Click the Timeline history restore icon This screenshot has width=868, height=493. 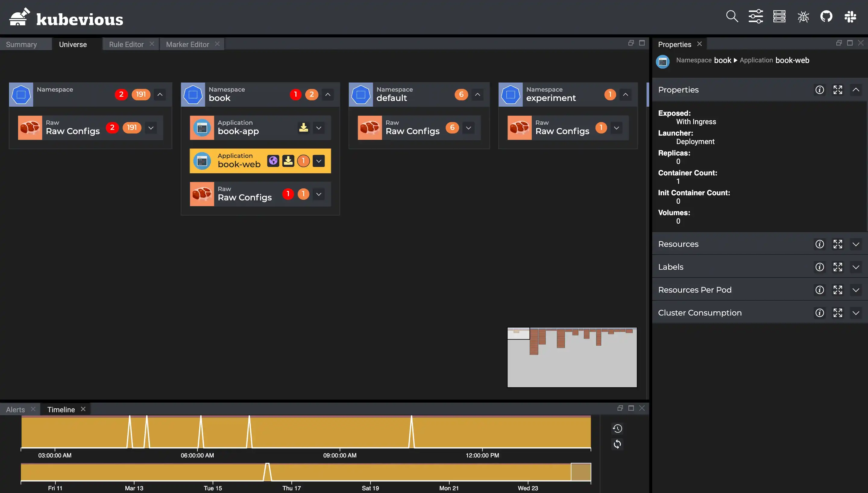[618, 428]
